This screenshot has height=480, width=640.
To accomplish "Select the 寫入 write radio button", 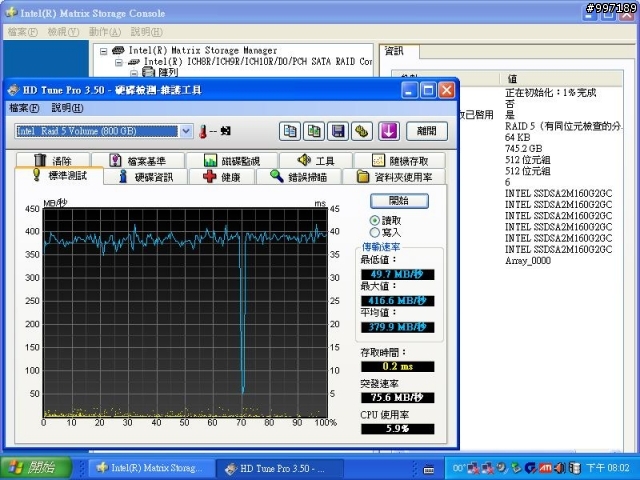I will pyautogui.click(x=374, y=233).
